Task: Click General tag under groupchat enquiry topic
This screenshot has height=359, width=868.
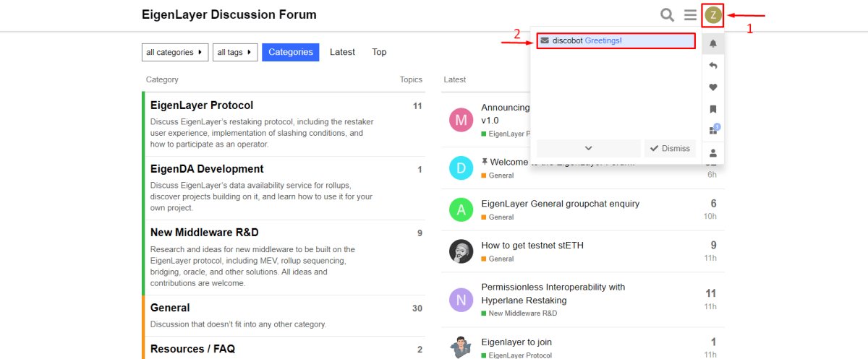Action: point(498,217)
